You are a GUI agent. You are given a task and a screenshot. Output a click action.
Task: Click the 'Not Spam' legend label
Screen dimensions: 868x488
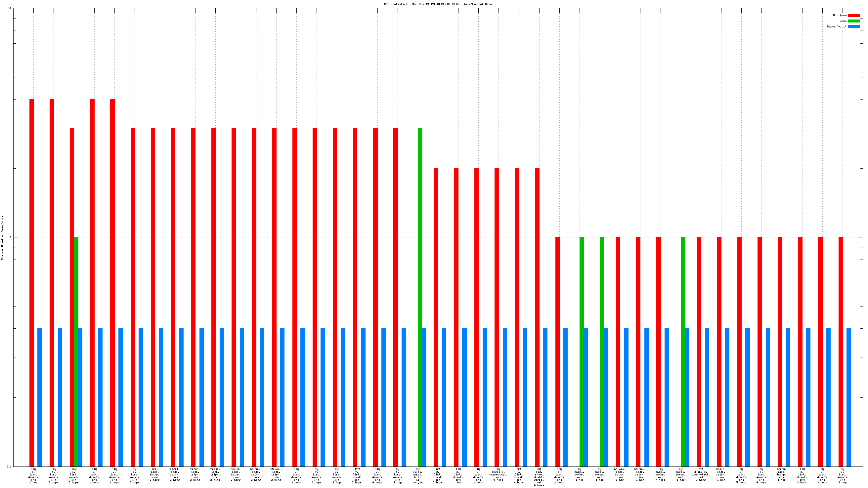point(839,16)
